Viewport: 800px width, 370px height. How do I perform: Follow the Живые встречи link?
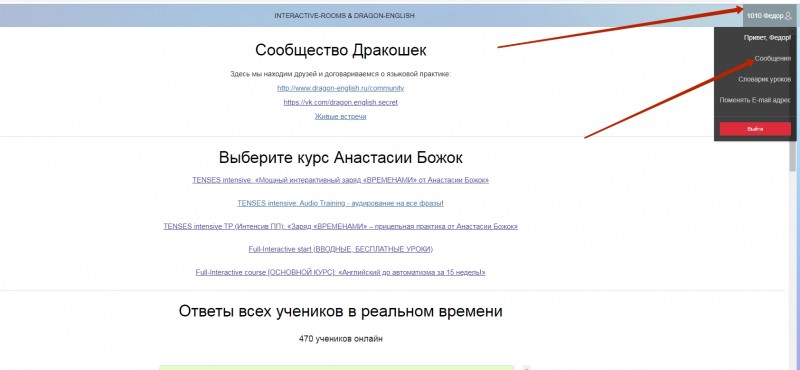[340, 116]
